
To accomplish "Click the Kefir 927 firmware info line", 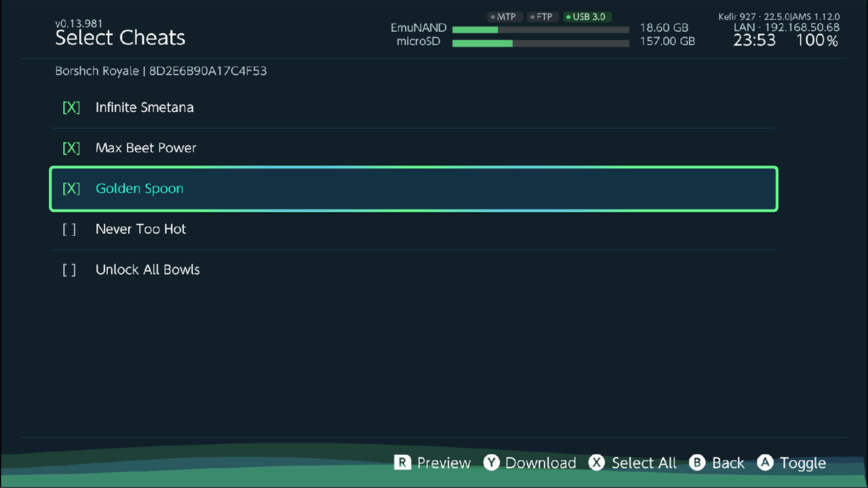I will pyautogui.click(x=779, y=17).
